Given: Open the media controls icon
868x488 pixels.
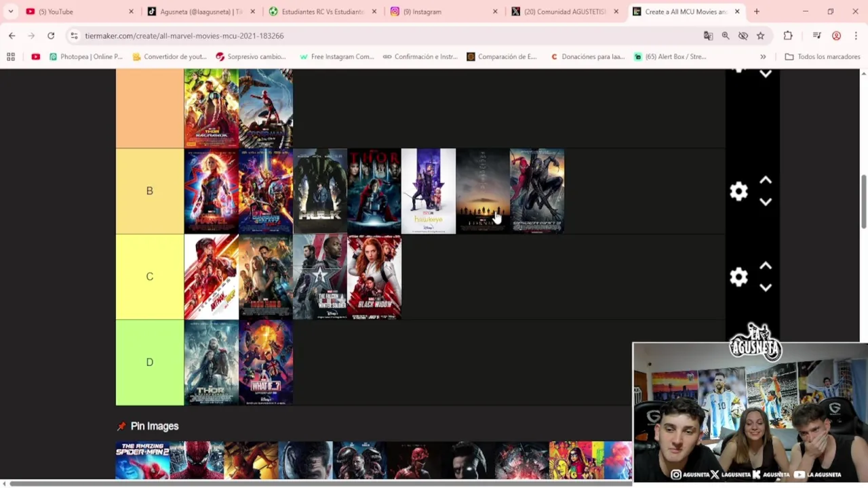Looking at the screenshot, I should tap(817, 36).
